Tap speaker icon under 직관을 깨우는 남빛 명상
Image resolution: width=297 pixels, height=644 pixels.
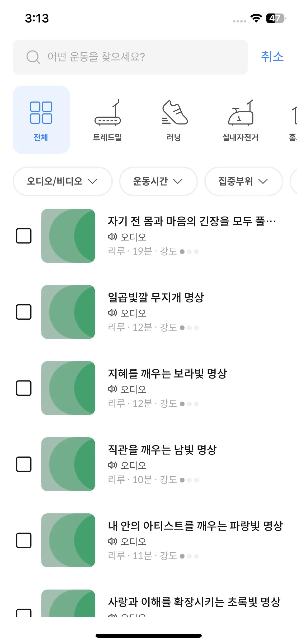click(112, 465)
